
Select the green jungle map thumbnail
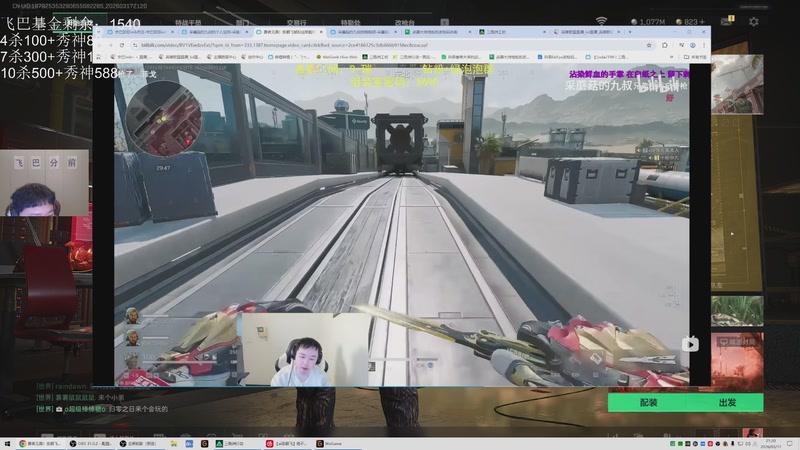pos(737,311)
